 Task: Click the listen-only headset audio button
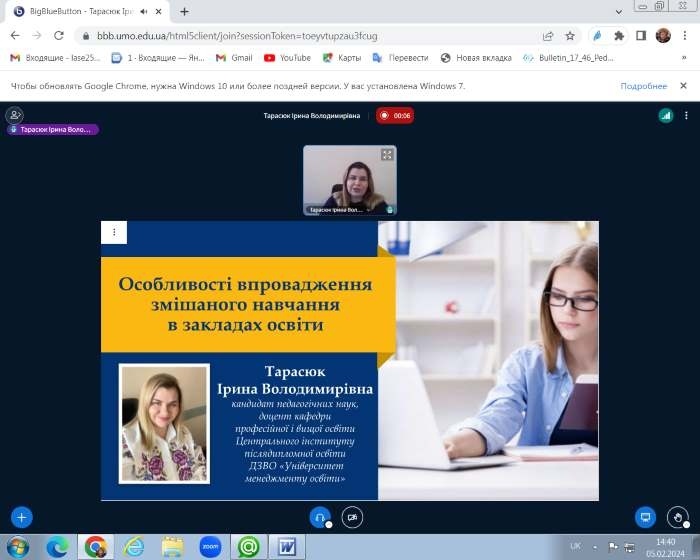pos(320,517)
